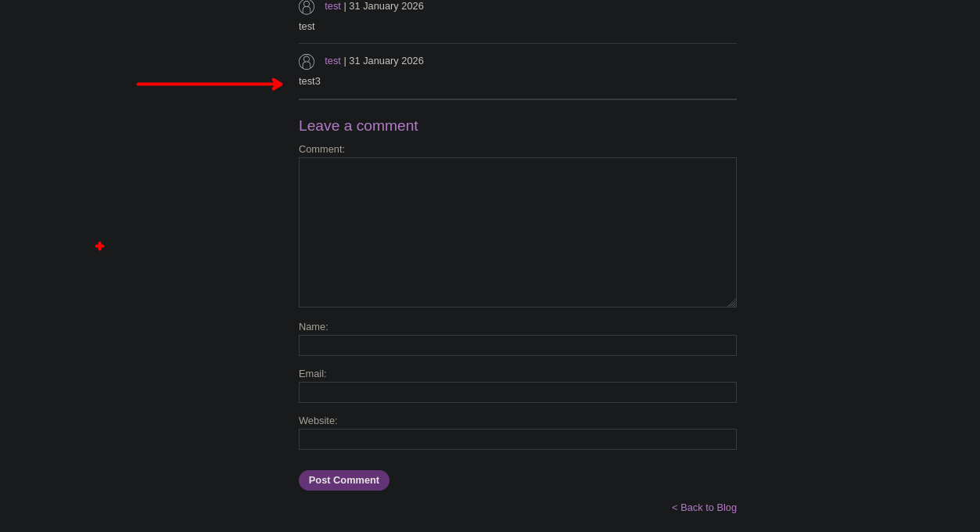Click the "Website:" field label
This screenshot has width=980, height=532.
318,421
